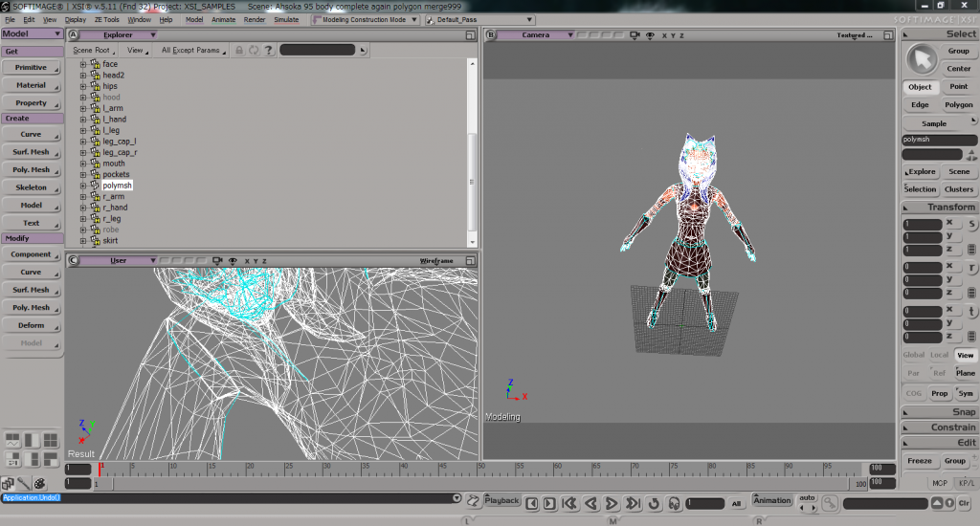
Task: Show or hide Camera viewport eye icon
Action: click(650, 35)
